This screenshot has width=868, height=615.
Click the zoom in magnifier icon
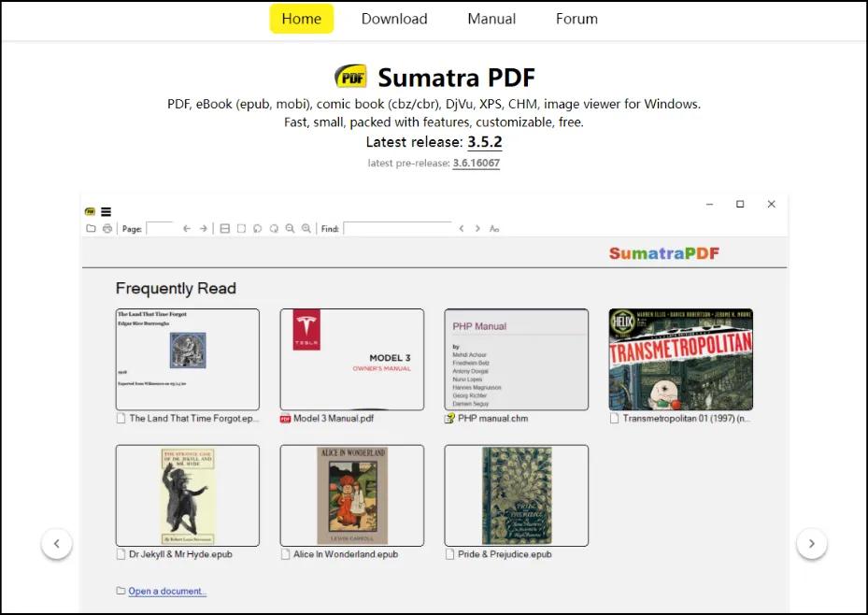(x=306, y=228)
